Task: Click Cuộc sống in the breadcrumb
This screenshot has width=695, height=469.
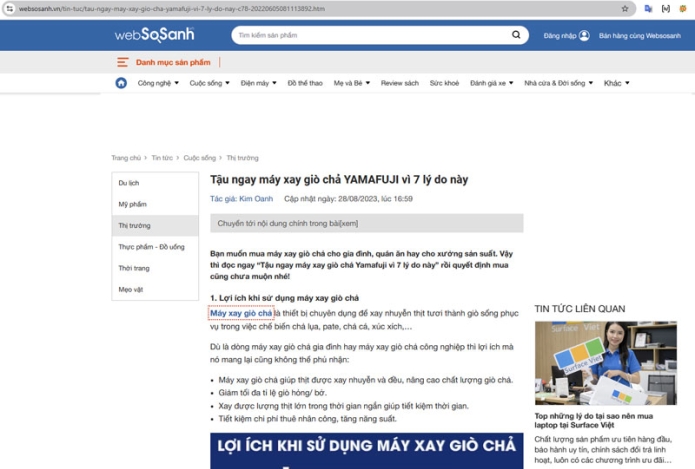Action: click(x=199, y=158)
